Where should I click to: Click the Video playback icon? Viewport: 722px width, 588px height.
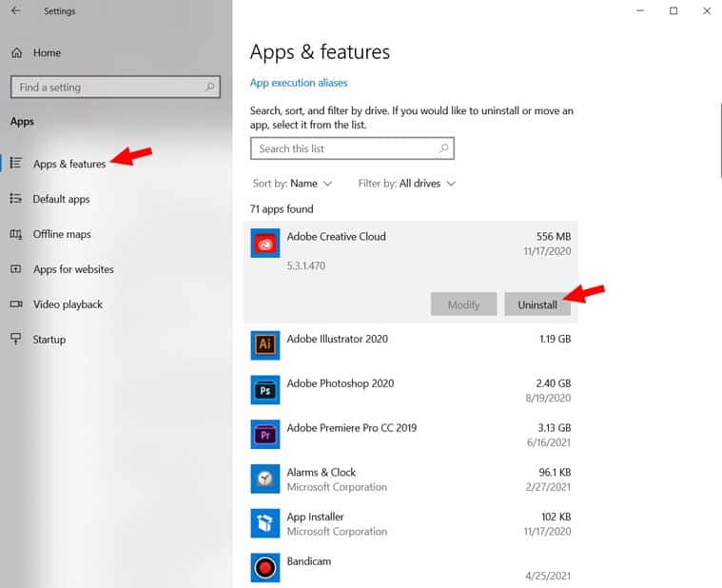pyautogui.click(x=16, y=304)
